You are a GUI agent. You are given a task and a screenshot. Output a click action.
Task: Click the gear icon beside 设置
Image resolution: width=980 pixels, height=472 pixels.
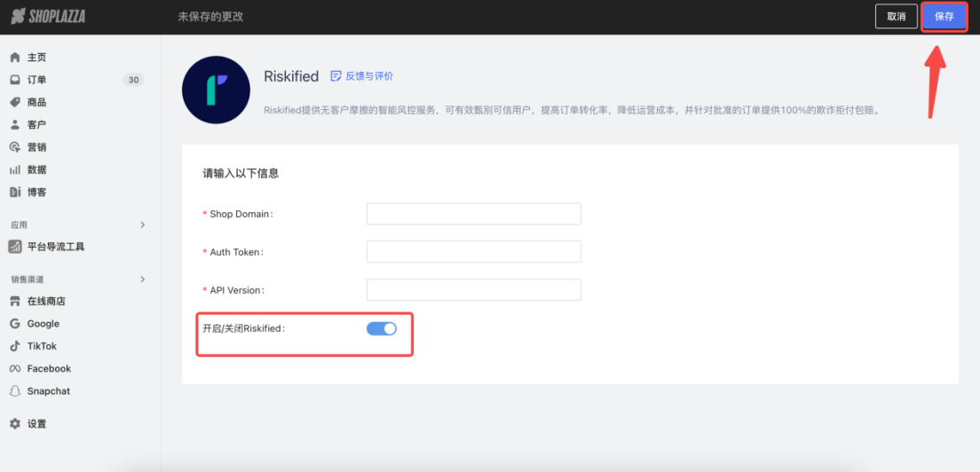[x=15, y=424]
